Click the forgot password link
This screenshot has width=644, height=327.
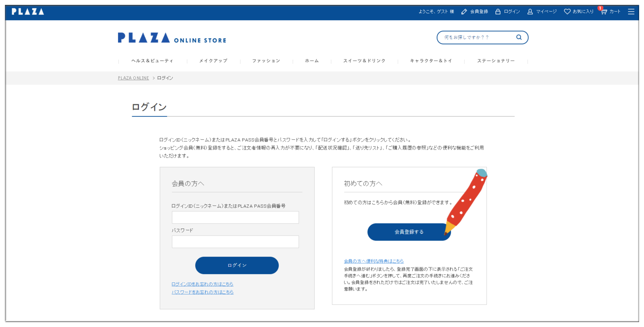[x=202, y=292]
